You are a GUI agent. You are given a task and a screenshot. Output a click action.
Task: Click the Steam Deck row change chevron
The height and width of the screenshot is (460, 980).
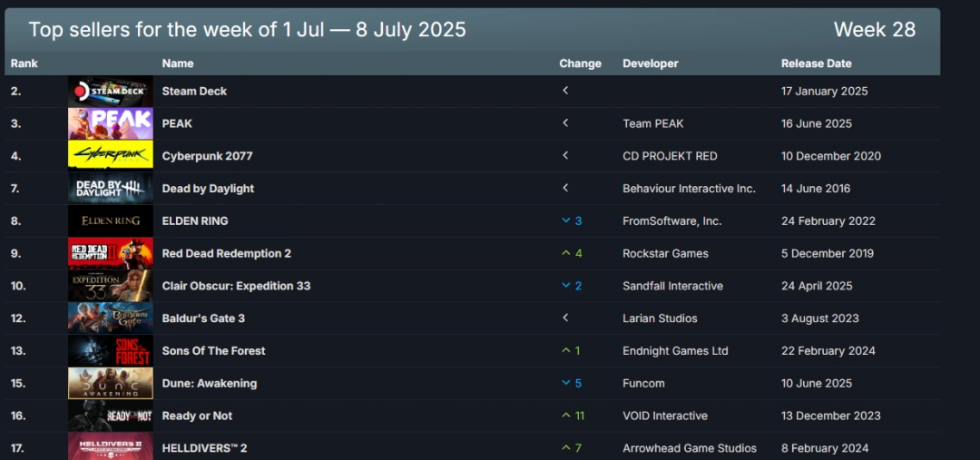(x=565, y=91)
